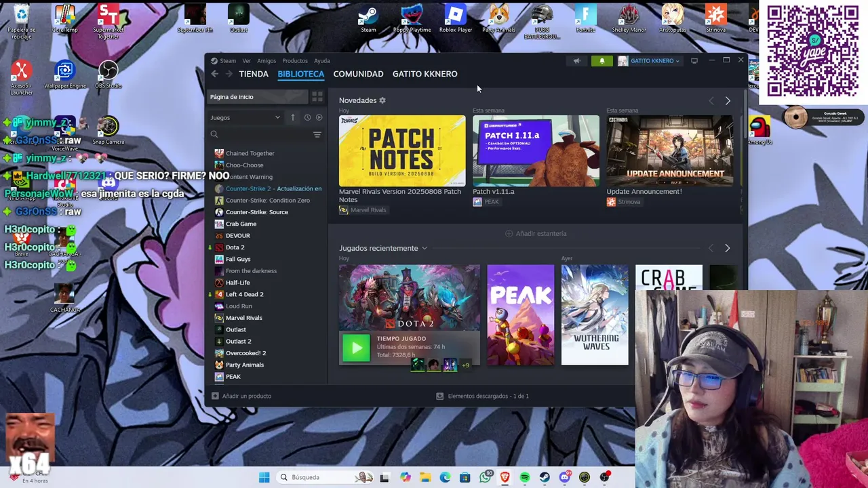Open Wuthering Waves recently played cover
This screenshot has height=488, width=868.
595,315
